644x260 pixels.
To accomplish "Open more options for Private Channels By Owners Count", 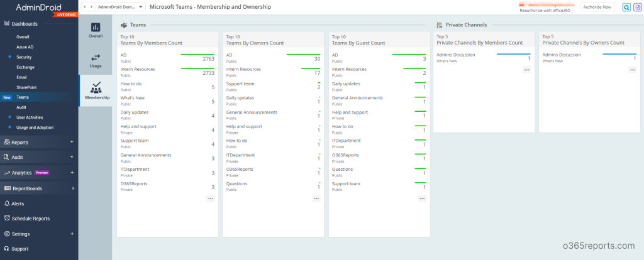I will pyautogui.click(x=633, y=70).
